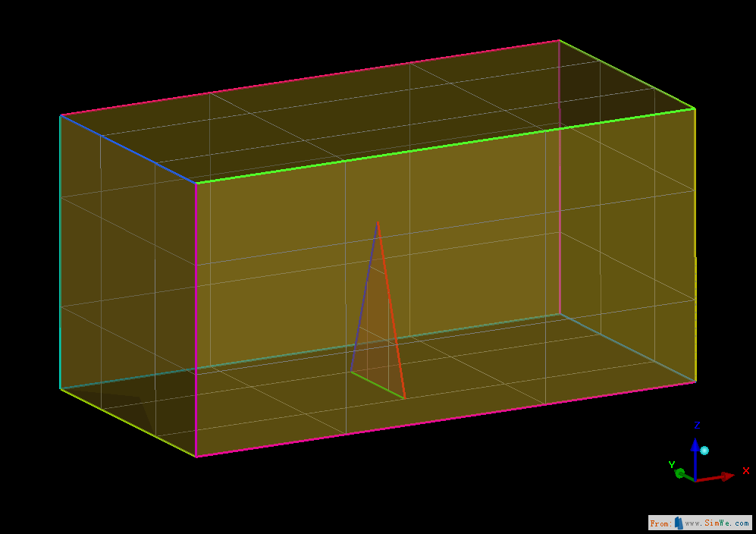Select the green base edge of the triangle
This screenshot has width=756, height=534.
coord(376,385)
